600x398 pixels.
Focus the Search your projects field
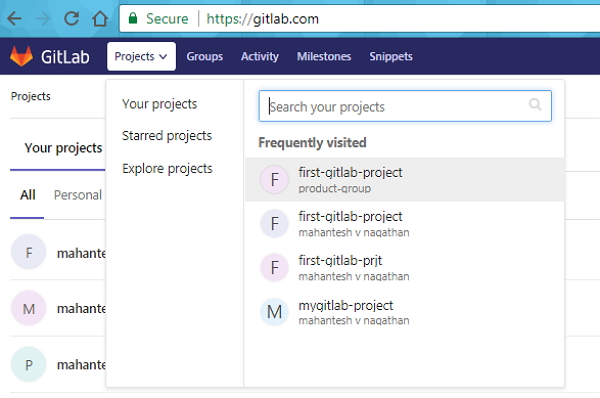(x=405, y=106)
